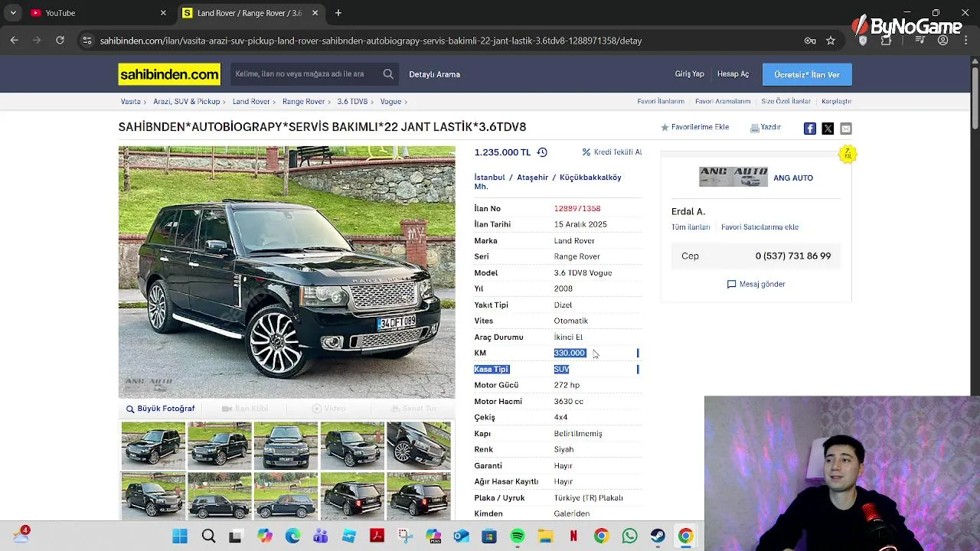Click the ANG AUTO store logo
Image resolution: width=980 pixels, height=551 pixels.
coord(733,177)
